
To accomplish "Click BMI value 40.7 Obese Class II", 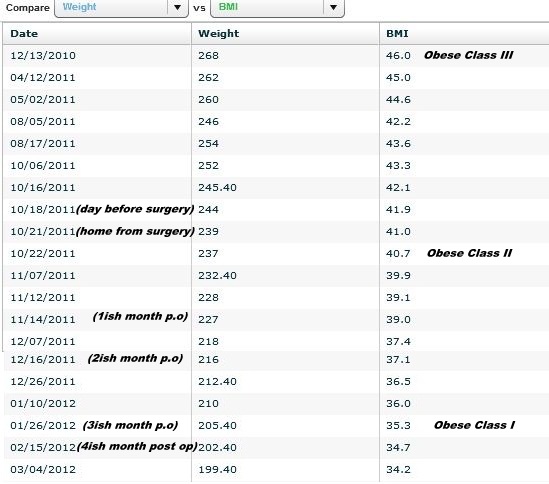I will click(449, 253).
